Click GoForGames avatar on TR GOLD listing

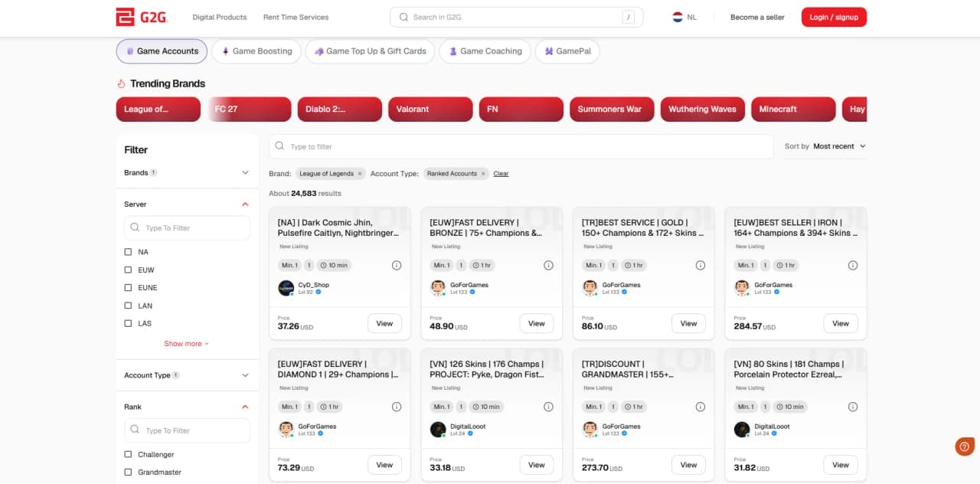point(590,288)
